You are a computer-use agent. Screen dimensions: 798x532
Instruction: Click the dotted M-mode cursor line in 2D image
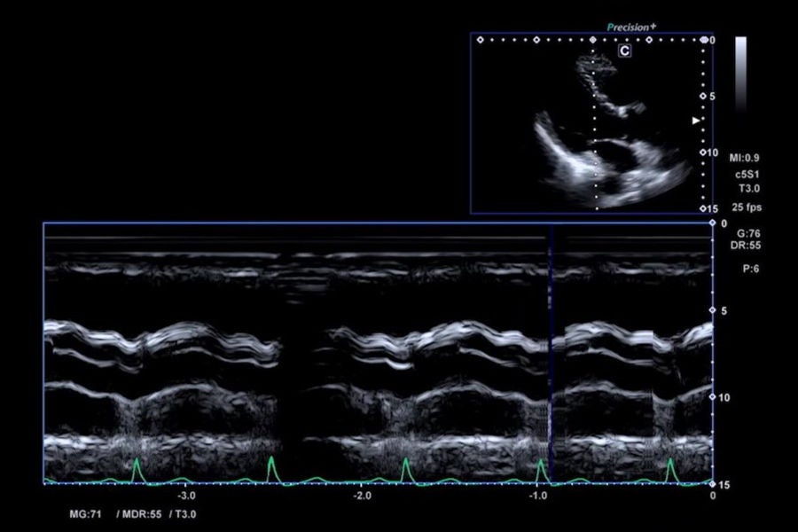(594, 125)
